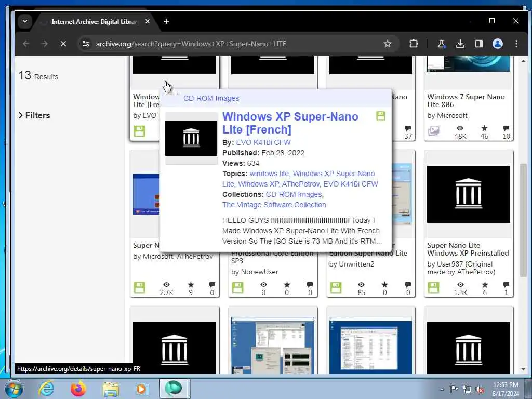Screen dimensions: 532x399
Task: Click thumbnail of Super Nano Lite Preinstalled card
Action: [468, 194]
